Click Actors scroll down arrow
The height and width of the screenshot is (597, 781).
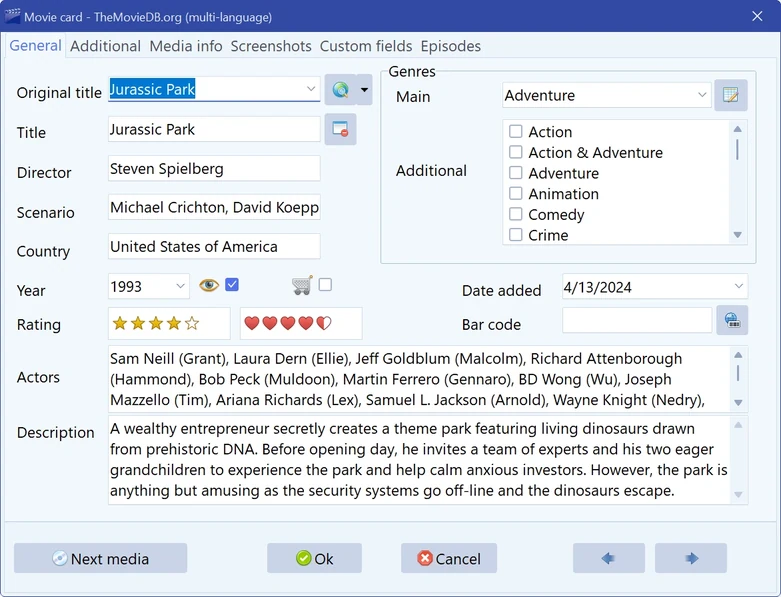(738, 402)
